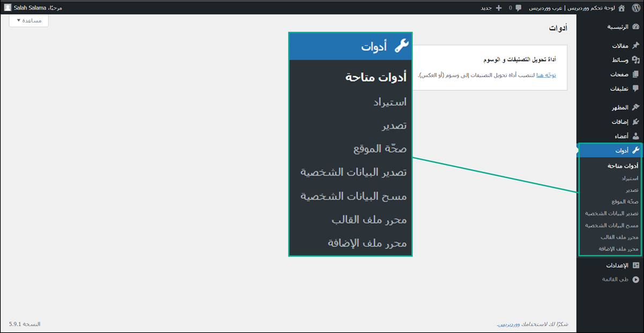Expand the مساعدة help dropdown
This screenshot has width=644, height=333.
29,20
